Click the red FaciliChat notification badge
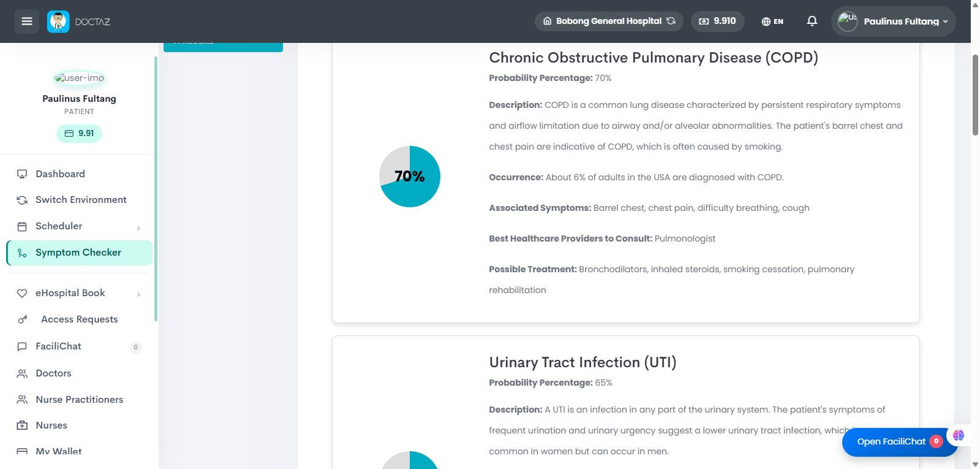This screenshot has width=980, height=469. coord(936,441)
